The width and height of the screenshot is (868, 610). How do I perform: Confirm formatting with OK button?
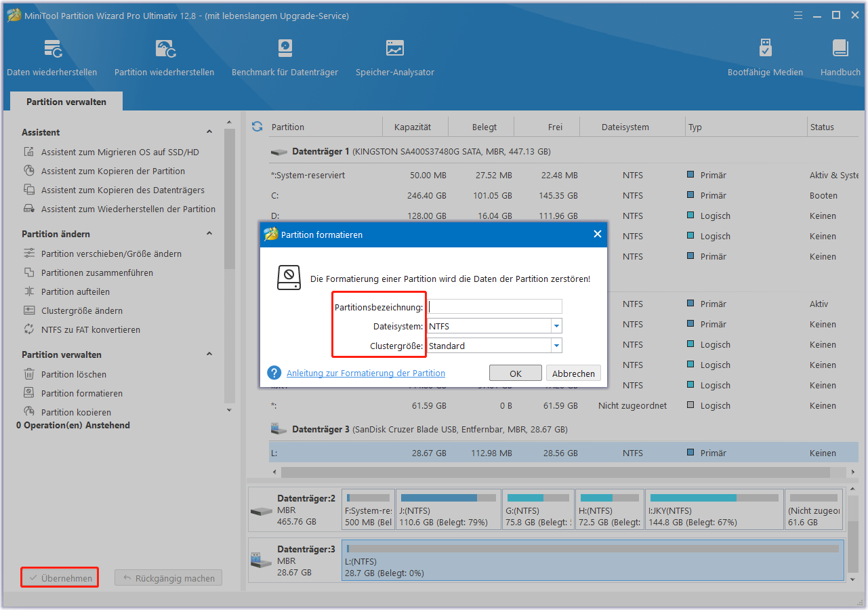pyautogui.click(x=516, y=373)
